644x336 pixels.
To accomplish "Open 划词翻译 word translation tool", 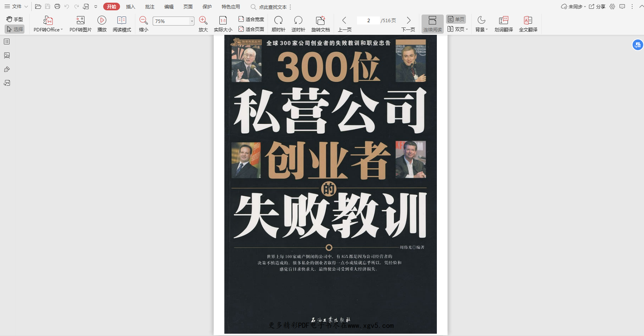I will pos(504,24).
